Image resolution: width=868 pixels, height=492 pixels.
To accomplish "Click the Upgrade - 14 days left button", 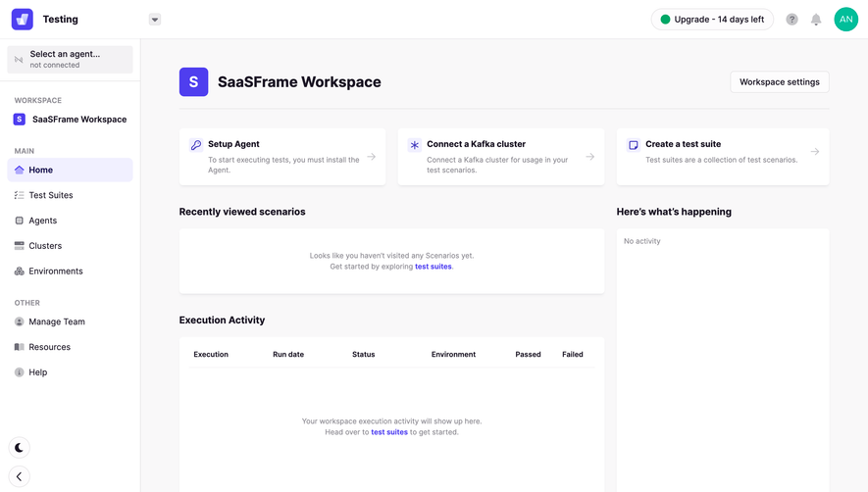I will (712, 20).
